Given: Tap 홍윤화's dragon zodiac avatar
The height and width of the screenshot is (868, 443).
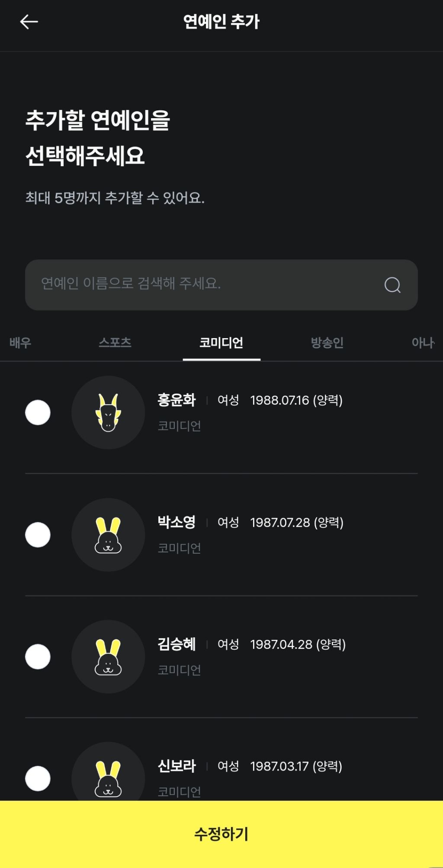Looking at the screenshot, I should click(x=108, y=413).
